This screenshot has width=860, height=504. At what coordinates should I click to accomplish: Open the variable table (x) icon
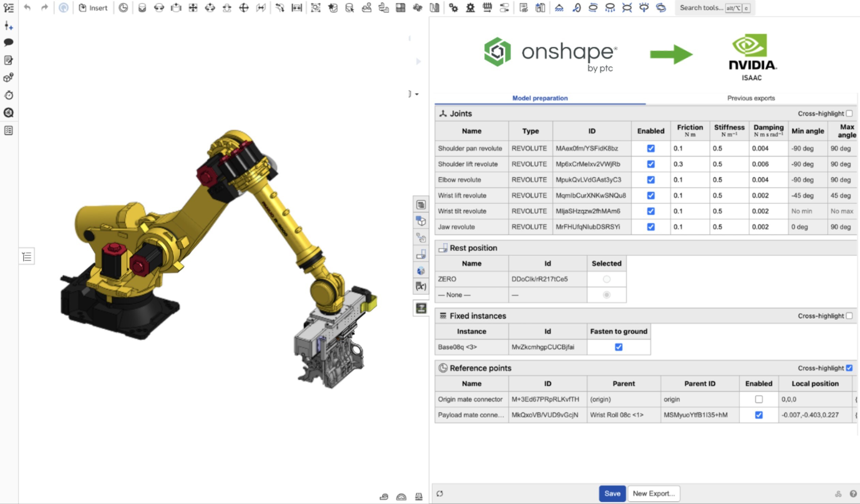[x=421, y=286]
